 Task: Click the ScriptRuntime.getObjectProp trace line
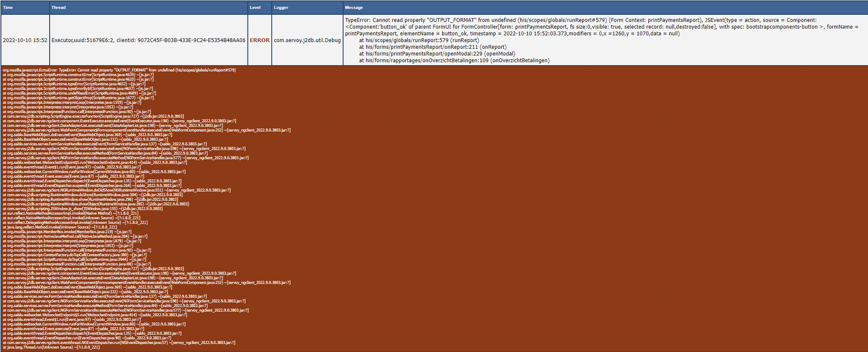click(78, 98)
